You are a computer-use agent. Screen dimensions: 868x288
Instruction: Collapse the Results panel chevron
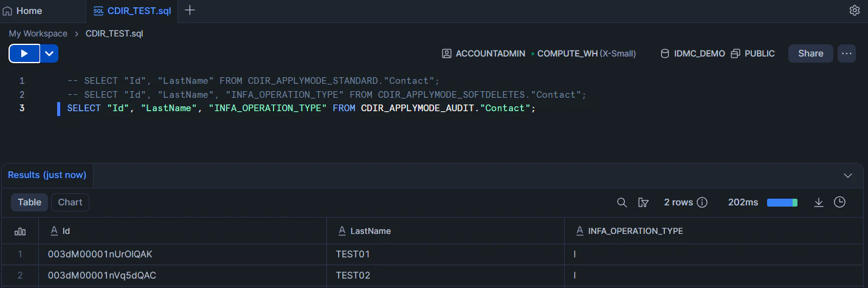click(x=849, y=176)
